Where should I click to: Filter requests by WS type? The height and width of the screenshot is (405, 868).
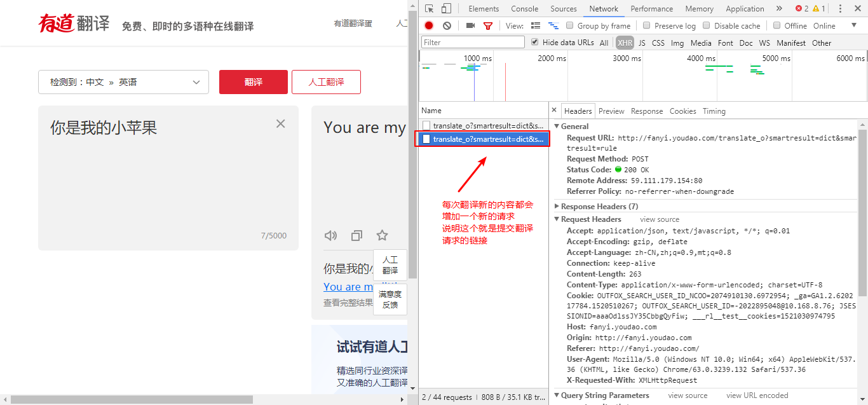[x=764, y=43]
